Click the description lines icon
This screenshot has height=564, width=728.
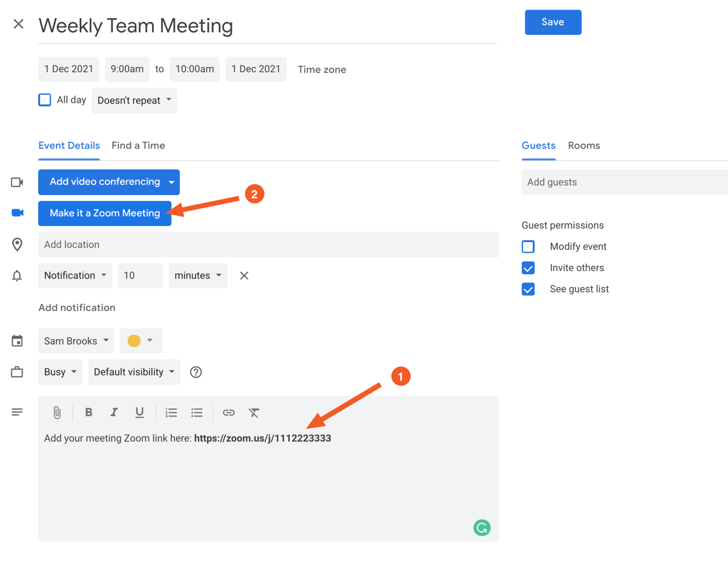(x=17, y=412)
